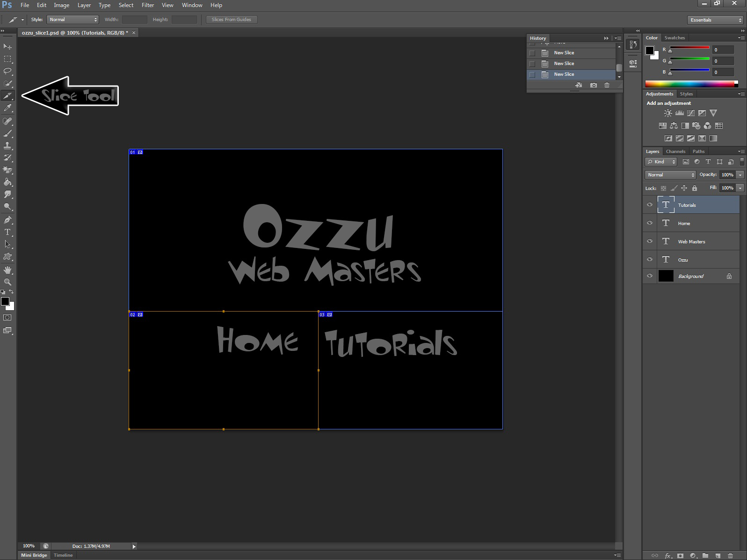The width and height of the screenshot is (747, 560).
Task: Open the Timeline panel tab
Action: coord(63,555)
